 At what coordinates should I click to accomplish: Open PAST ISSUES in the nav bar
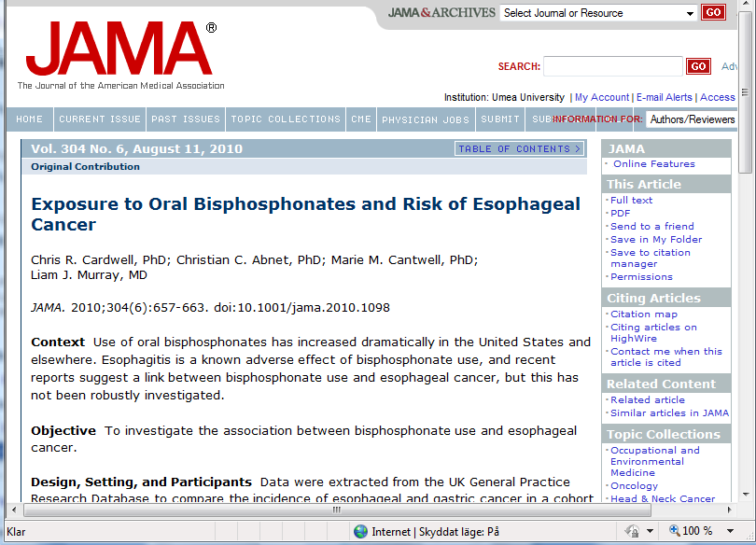point(186,119)
